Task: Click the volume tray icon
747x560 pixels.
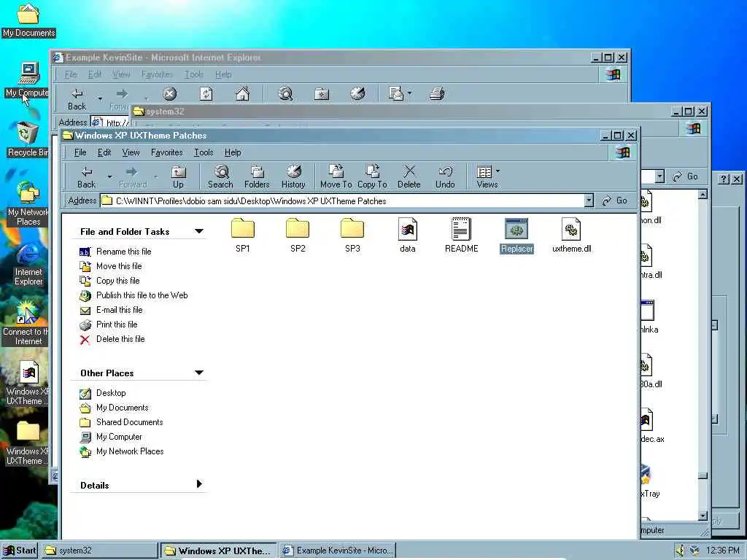Action: point(681,551)
